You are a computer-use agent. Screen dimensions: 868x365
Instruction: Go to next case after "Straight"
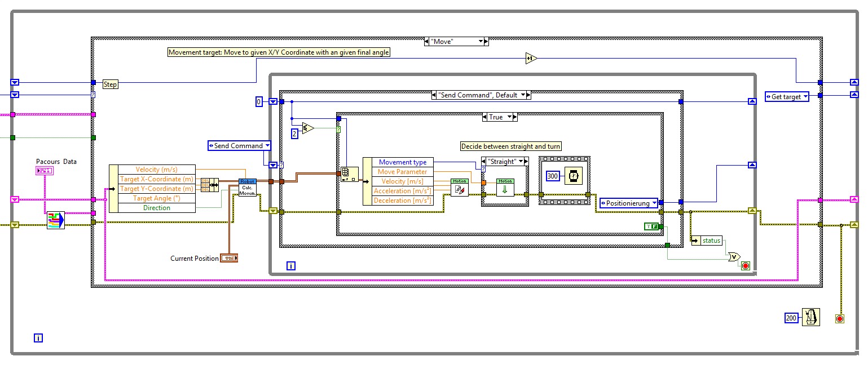(x=527, y=161)
